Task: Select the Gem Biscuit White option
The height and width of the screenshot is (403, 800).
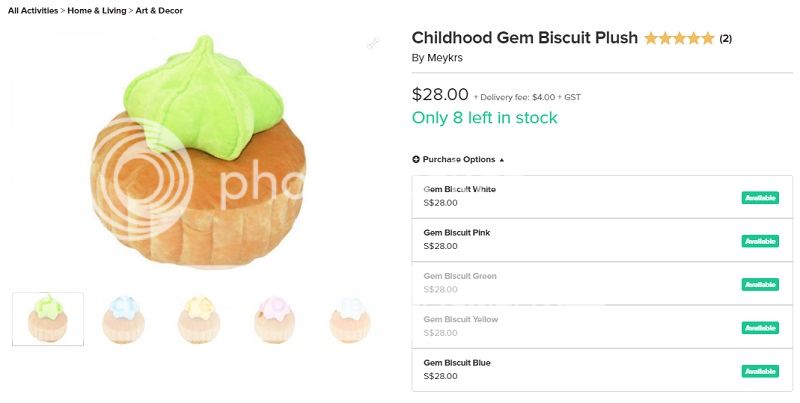Action: point(460,189)
